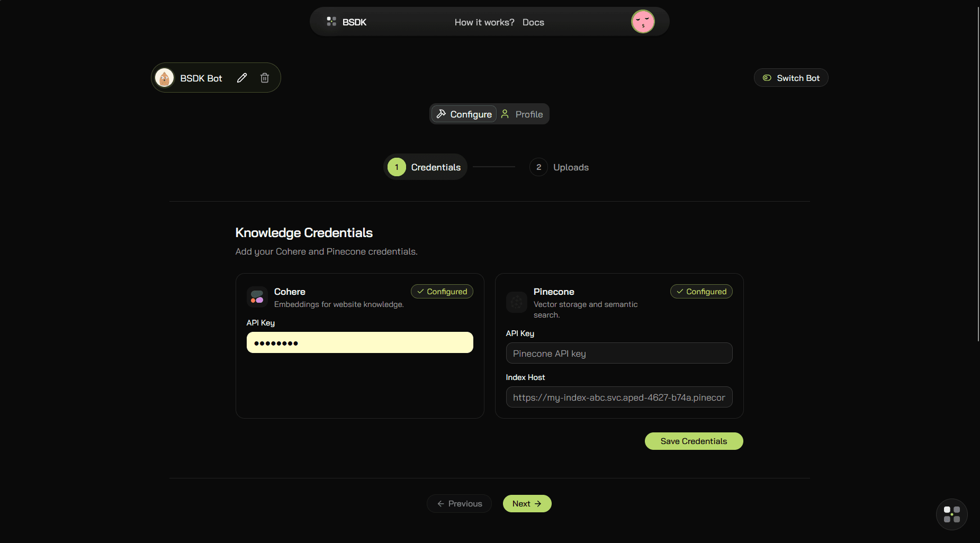This screenshot has height=543, width=980.
Task: Open the Docs link
Action: [x=533, y=22]
